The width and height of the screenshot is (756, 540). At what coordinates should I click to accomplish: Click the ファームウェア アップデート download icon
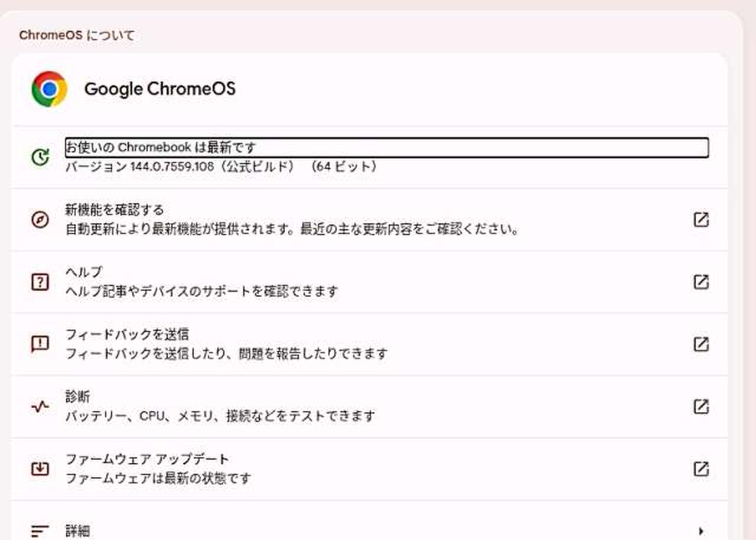[x=40, y=469]
